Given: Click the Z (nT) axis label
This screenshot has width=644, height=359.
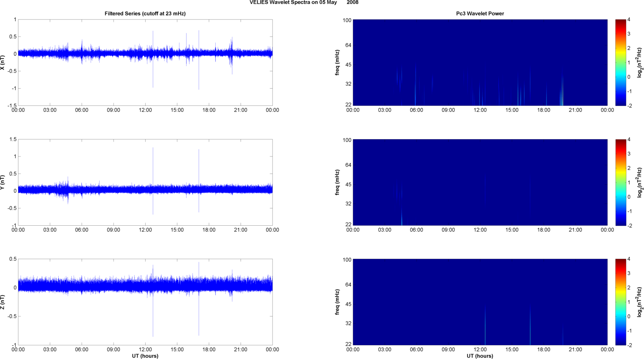Looking at the screenshot, I should [x=3, y=302].
